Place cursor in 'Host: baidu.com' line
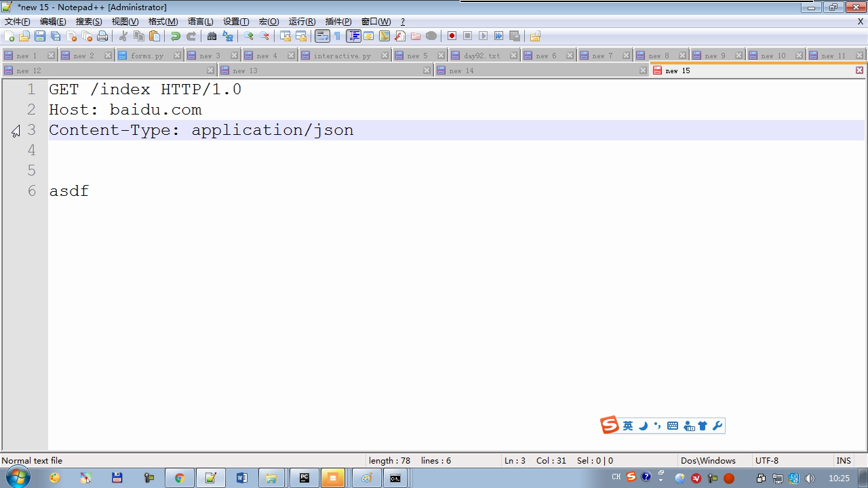 point(125,110)
